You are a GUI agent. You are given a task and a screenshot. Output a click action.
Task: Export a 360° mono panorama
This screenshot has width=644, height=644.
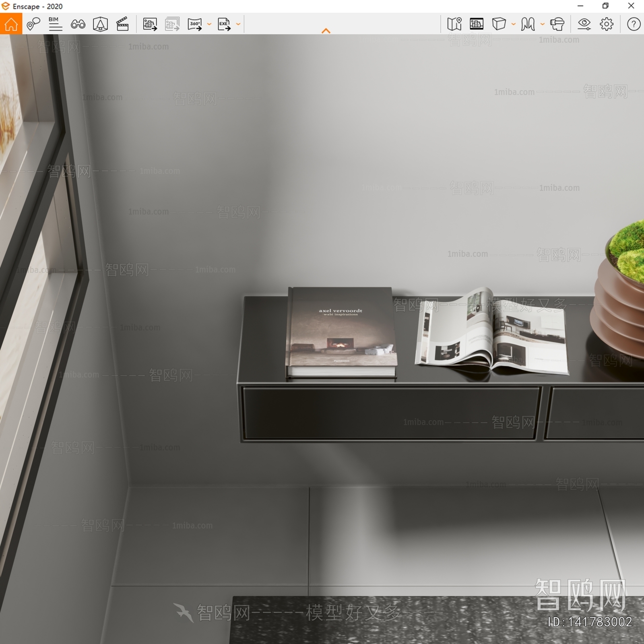(x=195, y=24)
